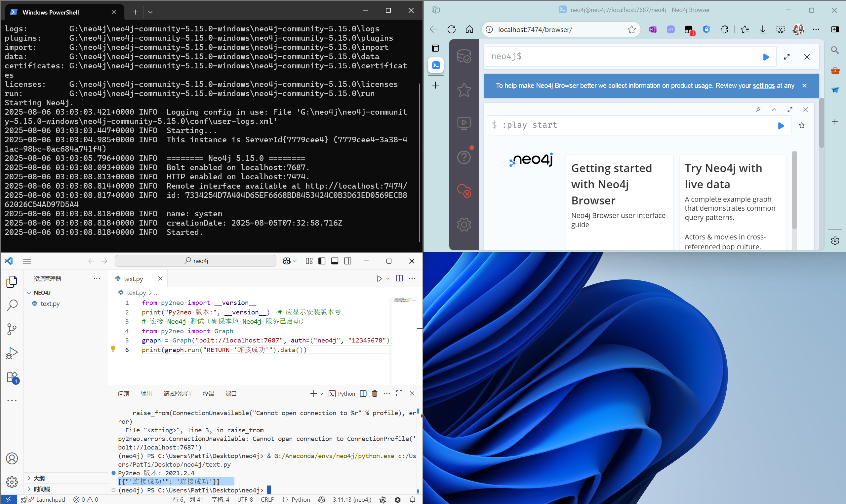Maximize the VS Code panel size
Image resolution: width=846 pixels, height=504 pixels.
click(x=399, y=393)
